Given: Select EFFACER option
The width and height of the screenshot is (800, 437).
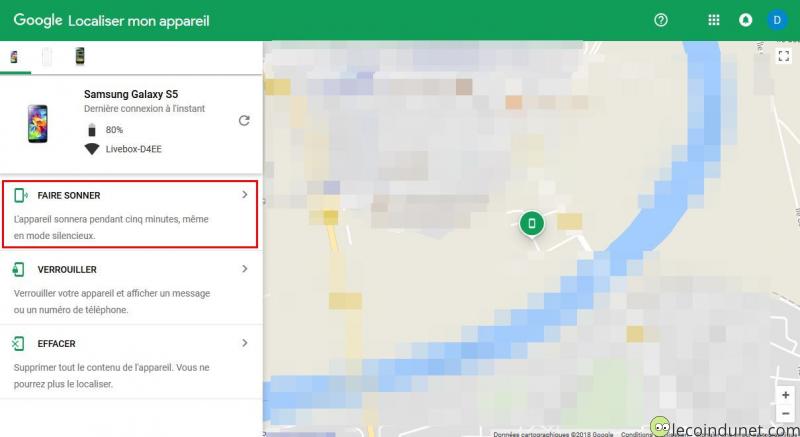Looking at the screenshot, I should tap(57, 344).
